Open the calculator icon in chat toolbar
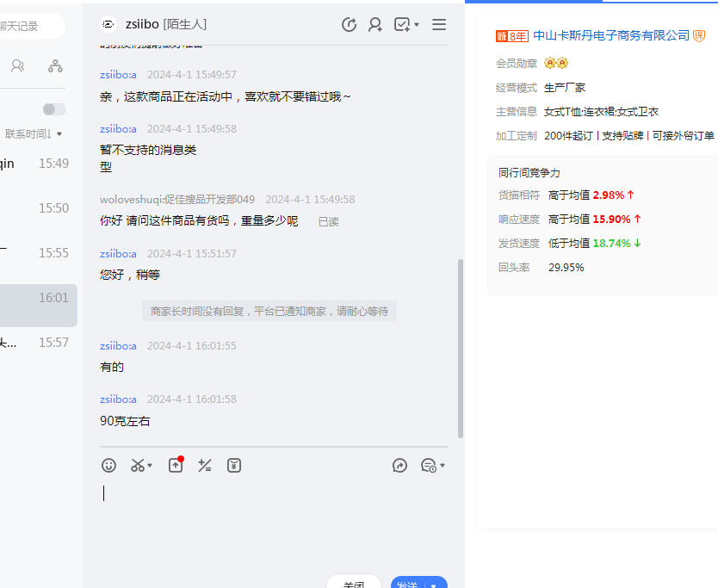The image size is (718, 588). pos(204,466)
